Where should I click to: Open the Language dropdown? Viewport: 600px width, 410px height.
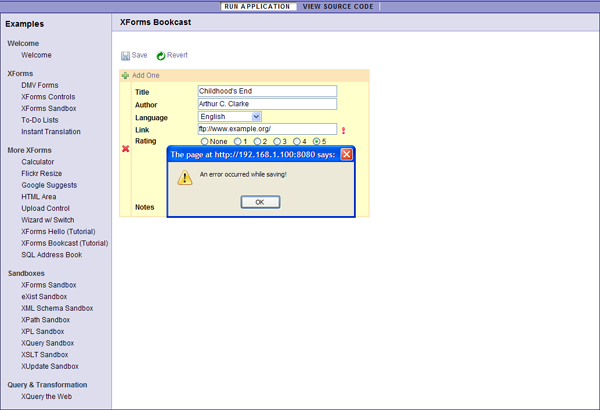coord(230,117)
